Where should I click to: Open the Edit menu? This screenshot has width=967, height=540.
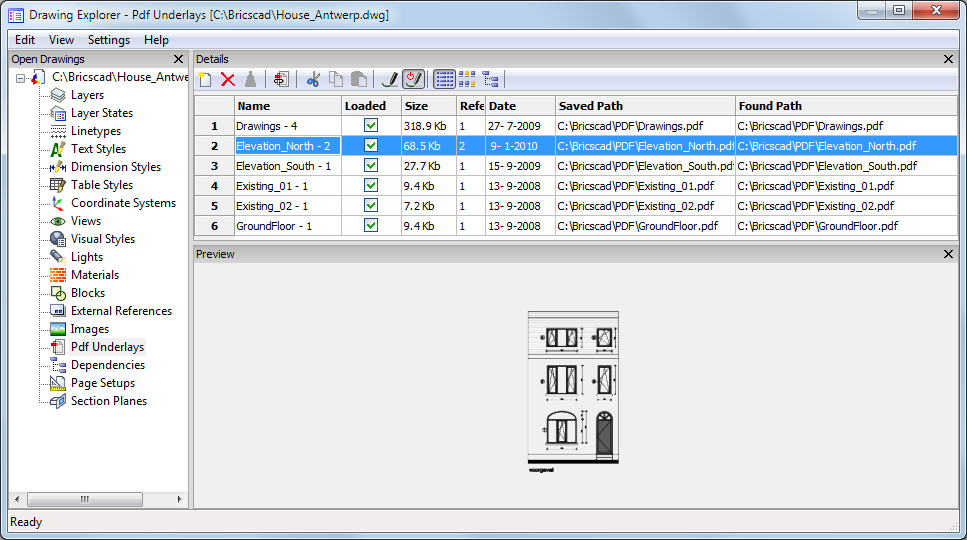(25, 39)
